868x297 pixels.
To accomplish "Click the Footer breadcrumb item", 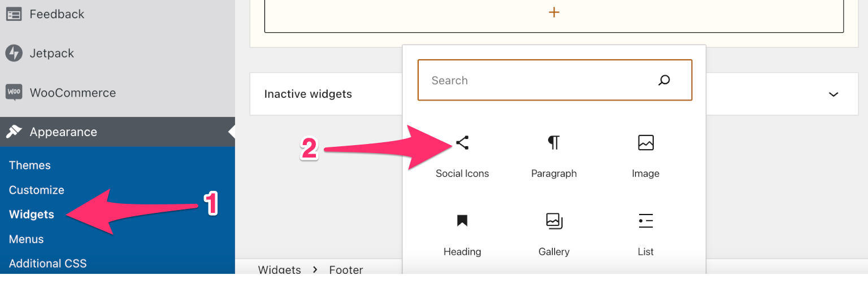I will pyautogui.click(x=346, y=269).
